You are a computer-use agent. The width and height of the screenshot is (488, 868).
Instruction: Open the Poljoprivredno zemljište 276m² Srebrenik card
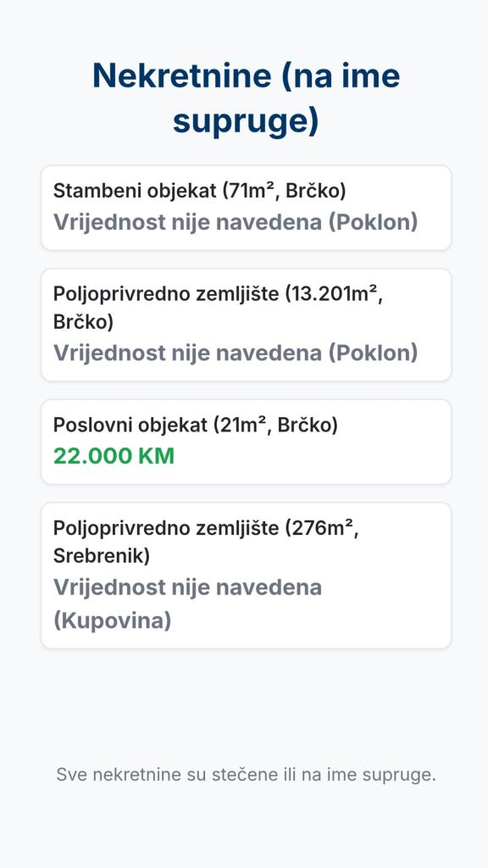pos(247,576)
